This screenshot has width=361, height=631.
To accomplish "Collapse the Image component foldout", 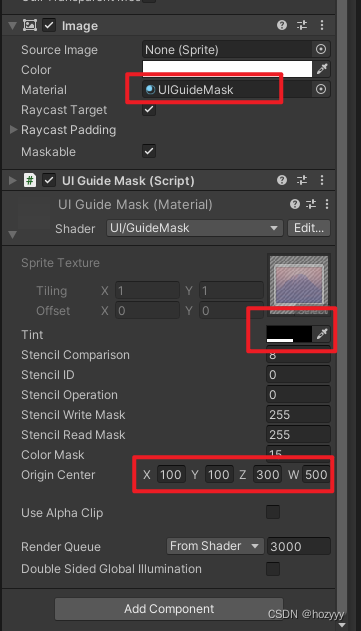I will tap(12, 26).
